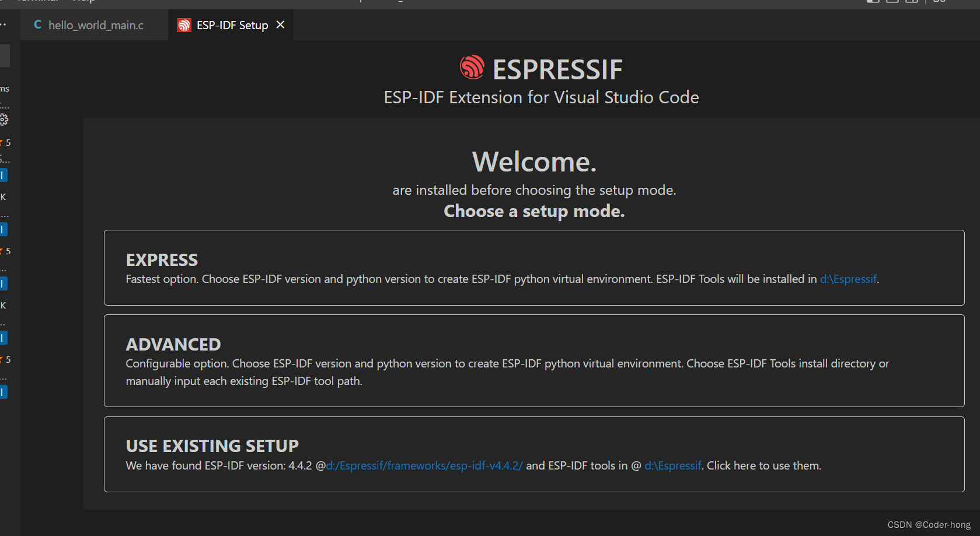Open the esp-idf-v4.4.2 frameworks path link
This screenshot has height=536, width=980.
click(x=424, y=466)
